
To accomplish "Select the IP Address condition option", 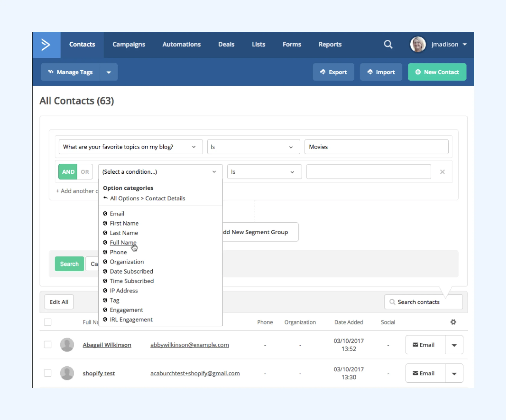I will (x=124, y=291).
